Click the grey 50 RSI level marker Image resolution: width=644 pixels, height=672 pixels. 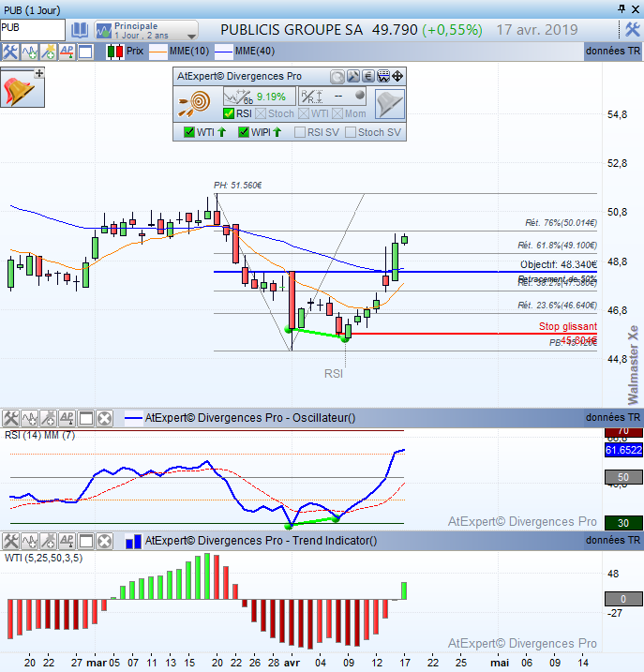[623, 477]
